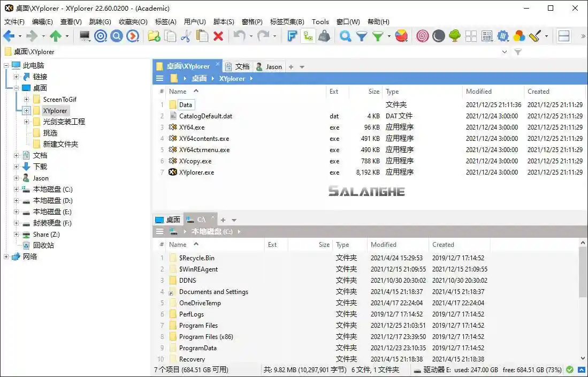The width and height of the screenshot is (588, 377).
Task: Select the Undo icon on the toolbar
Action: point(241,36)
